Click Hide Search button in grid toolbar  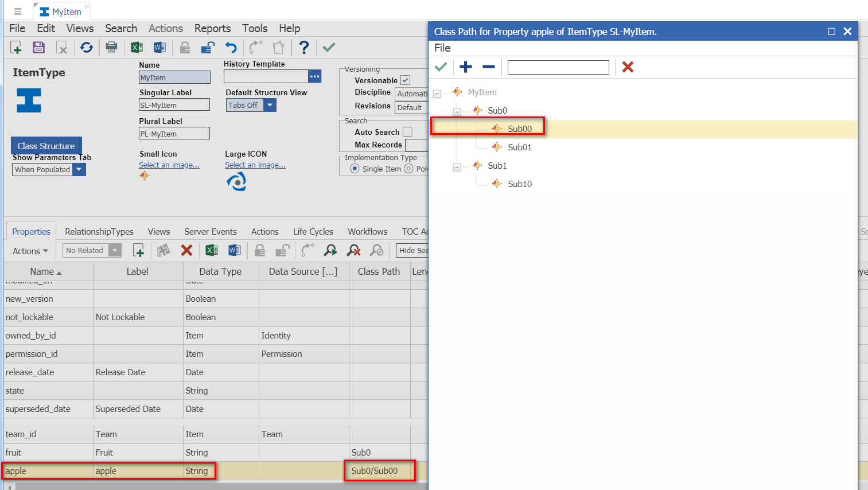pyautogui.click(x=412, y=250)
